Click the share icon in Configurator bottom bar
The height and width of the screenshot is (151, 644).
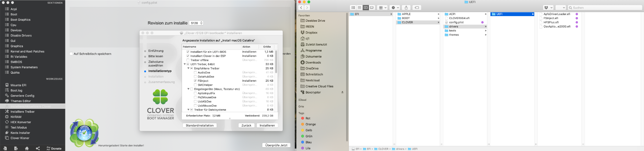pyautogui.click(x=38, y=148)
